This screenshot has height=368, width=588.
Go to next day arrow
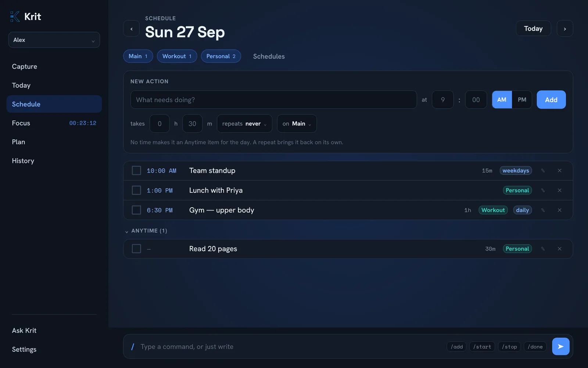pos(565,29)
